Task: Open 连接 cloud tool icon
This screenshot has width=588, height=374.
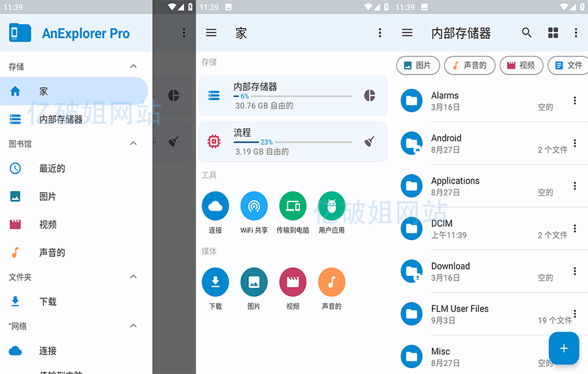Action: coord(215,206)
